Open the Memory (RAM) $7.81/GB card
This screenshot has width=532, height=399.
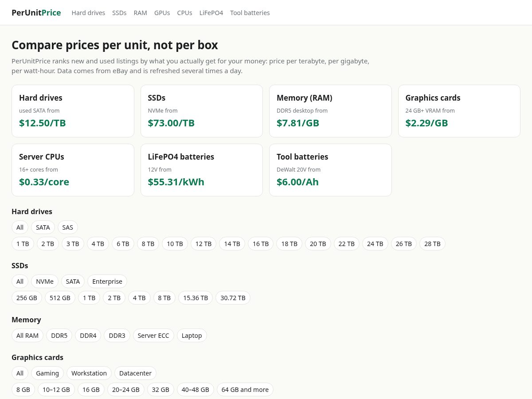coord(330,111)
